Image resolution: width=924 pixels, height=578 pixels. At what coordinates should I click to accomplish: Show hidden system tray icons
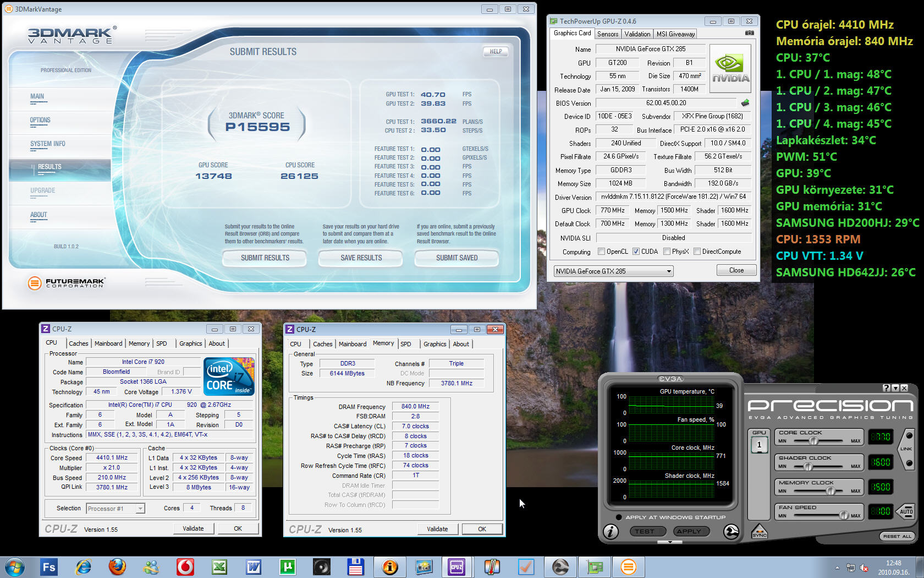pos(837,568)
